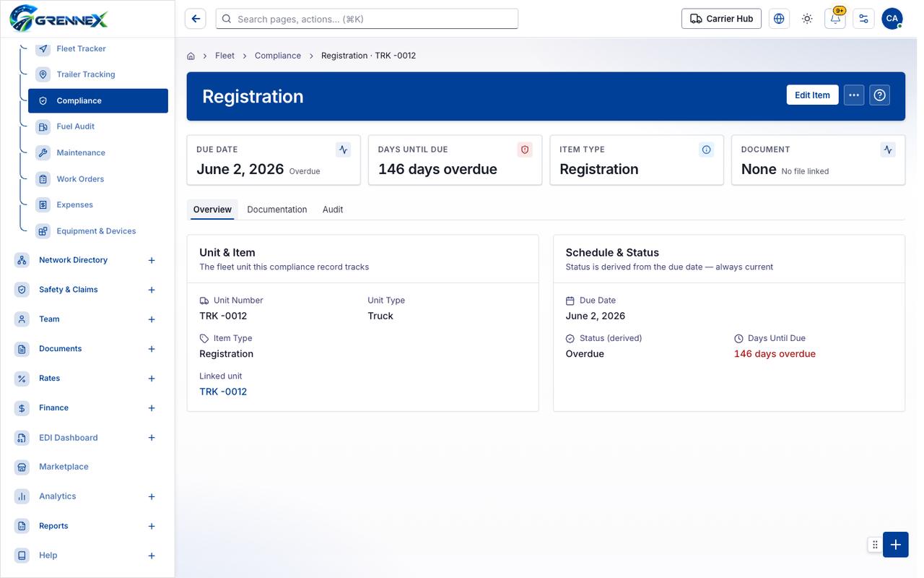Switch to the Audit tab
Image resolution: width=924 pixels, height=578 pixels.
pos(333,210)
